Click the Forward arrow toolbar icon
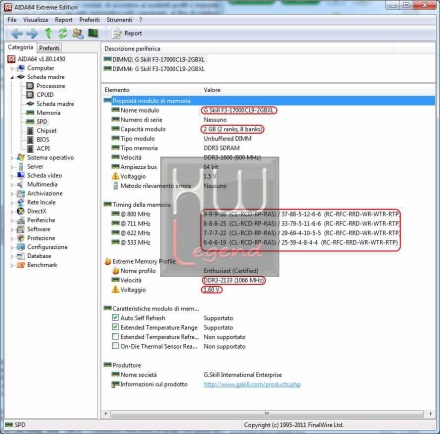Screen dimensions: 440x434 click(x=32, y=33)
